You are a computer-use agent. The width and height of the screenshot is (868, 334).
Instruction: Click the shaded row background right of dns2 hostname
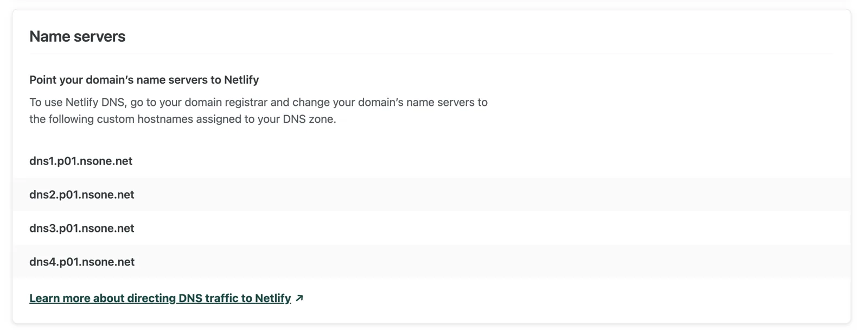pyautogui.click(x=488, y=194)
